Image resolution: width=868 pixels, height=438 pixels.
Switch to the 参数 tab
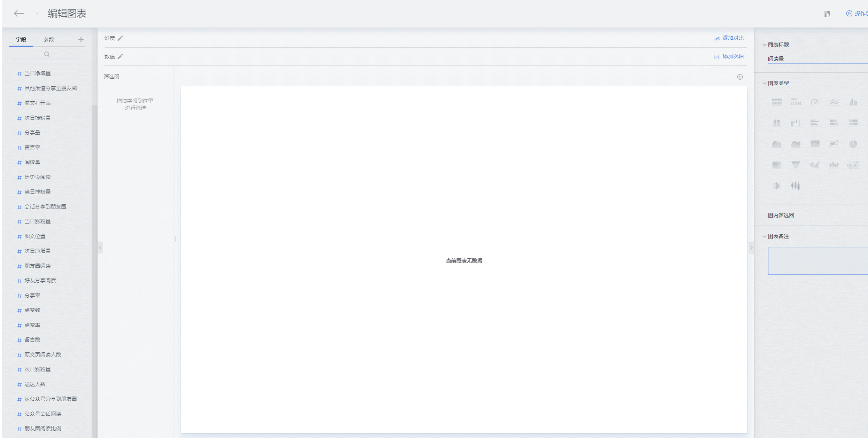tap(49, 40)
